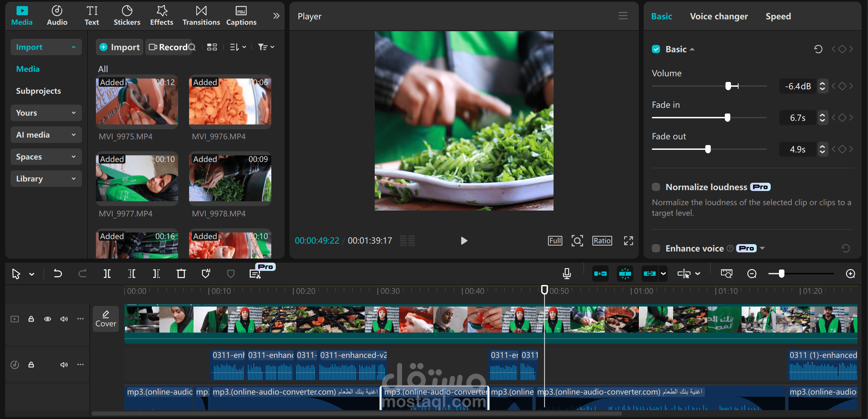Click the Ratio button in player
Image resolution: width=868 pixels, height=419 pixels.
(602, 241)
